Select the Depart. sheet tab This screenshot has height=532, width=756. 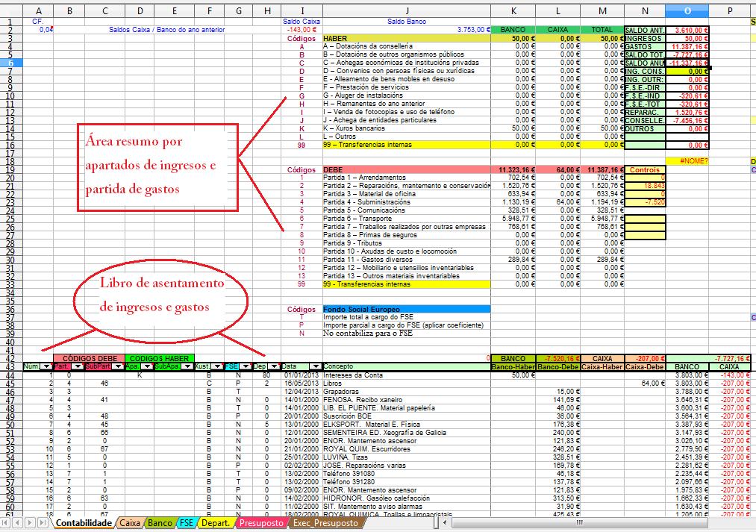point(216,524)
